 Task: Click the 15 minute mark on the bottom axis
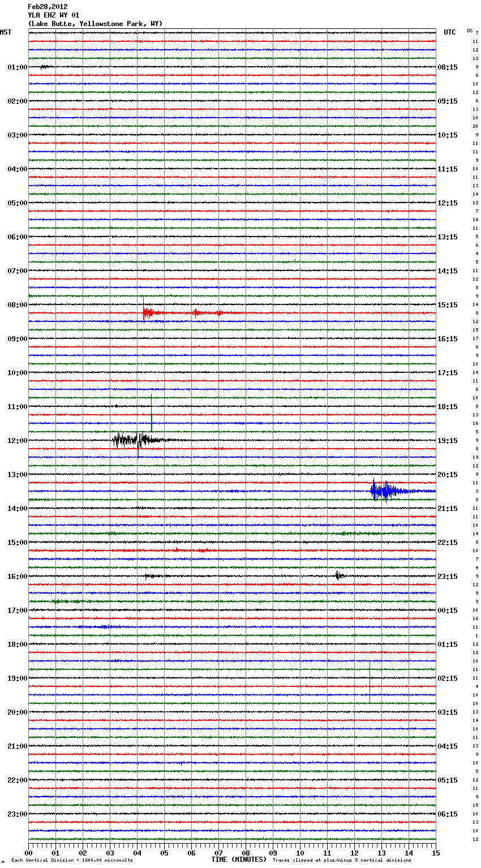point(435,853)
